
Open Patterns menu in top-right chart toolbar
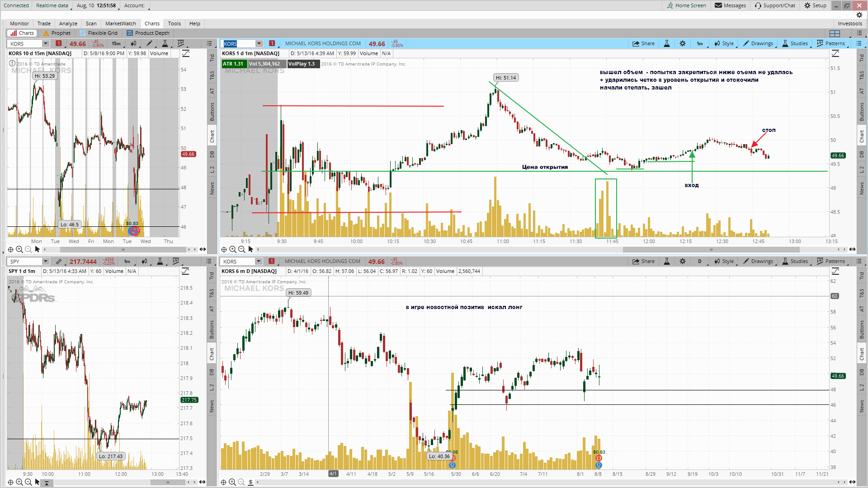(831, 44)
